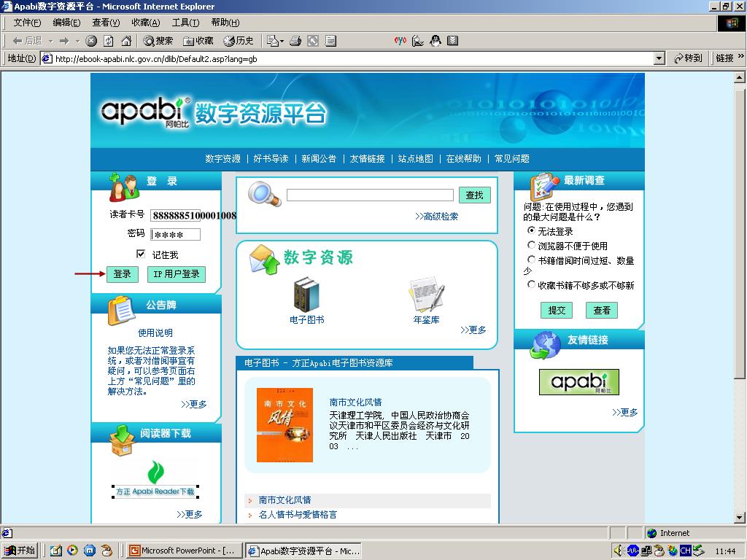Select the 收藏书籍不够多或不够新 radio option
This screenshot has height=560, width=747.
click(x=531, y=284)
